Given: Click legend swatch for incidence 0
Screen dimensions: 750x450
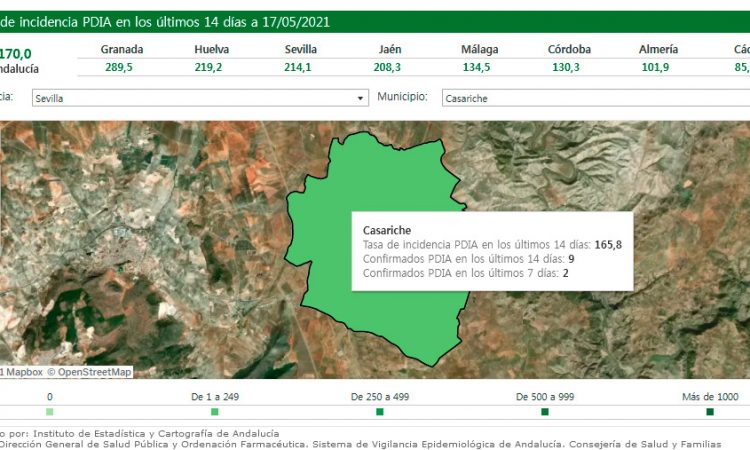Looking at the screenshot, I should pyautogui.click(x=50, y=411).
